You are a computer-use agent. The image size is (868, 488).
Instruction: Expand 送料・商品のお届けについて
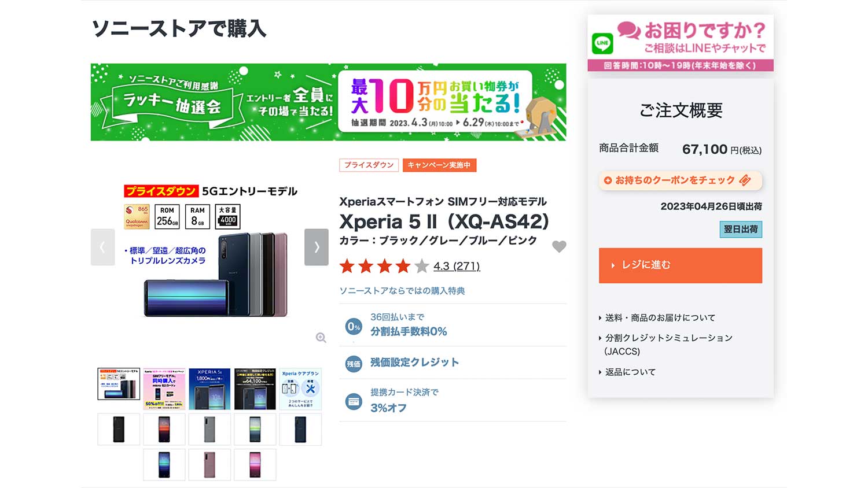click(x=660, y=317)
